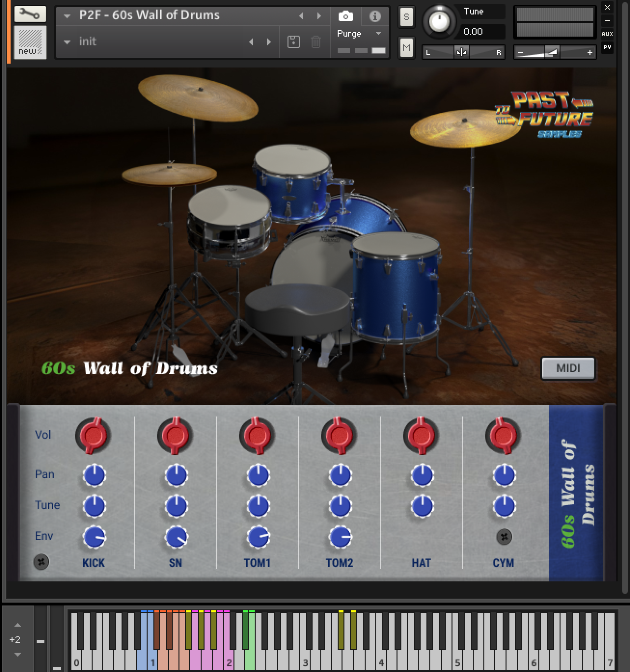Minimize the instrument view with the dash button
The height and width of the screenshot is (672, 630).
(607, 21)
